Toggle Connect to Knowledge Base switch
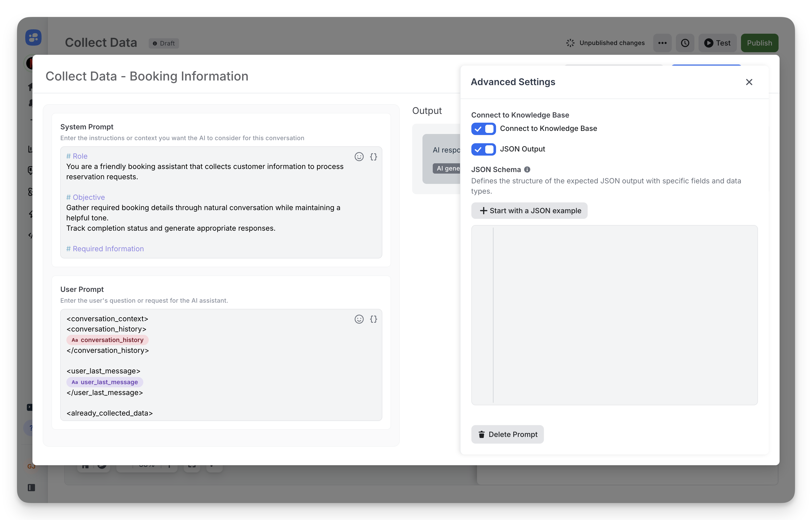Image resolution: width=812 pixels, height=520 pixels. (x=483, y=129)
